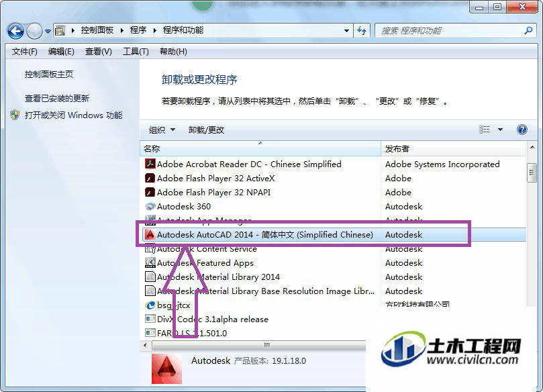Image resolution: width=543 pixels, height=392 pixels.
Task: Click the Control Panel icon in the address bar
Action: pos(60,30)
